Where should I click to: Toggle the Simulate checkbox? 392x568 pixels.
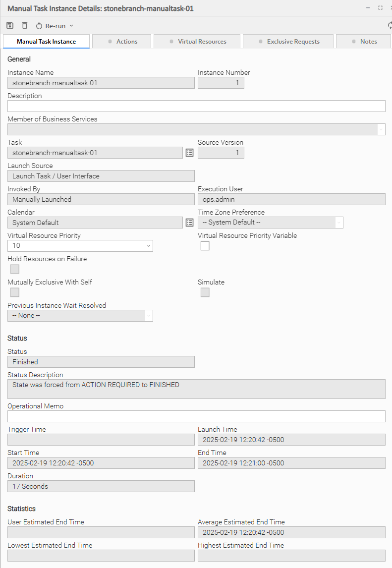[x=205, y=292]
